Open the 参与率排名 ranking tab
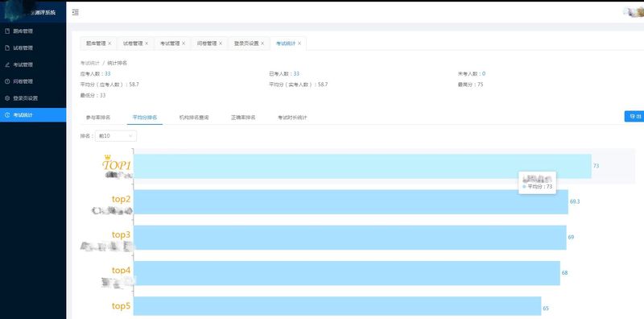The image size is (644, 319). click(98, 117)
